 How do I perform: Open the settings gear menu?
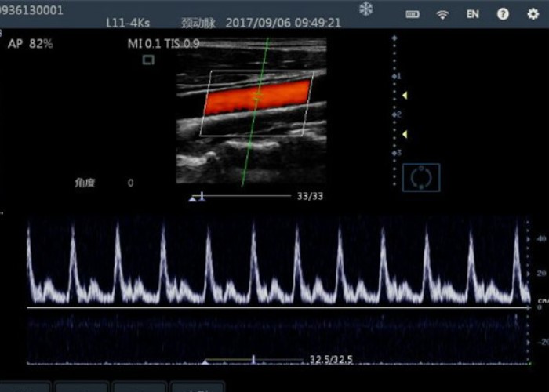tap(533, 14)
